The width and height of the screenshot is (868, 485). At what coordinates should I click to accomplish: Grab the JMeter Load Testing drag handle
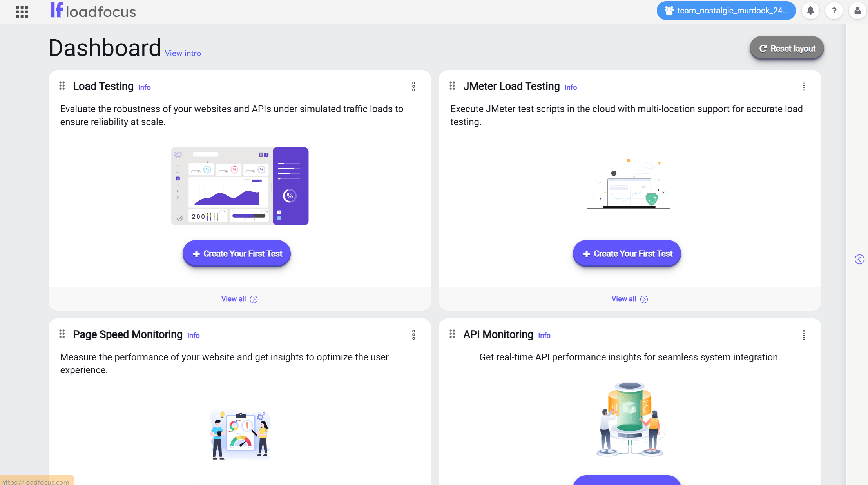tap(452, 86)
